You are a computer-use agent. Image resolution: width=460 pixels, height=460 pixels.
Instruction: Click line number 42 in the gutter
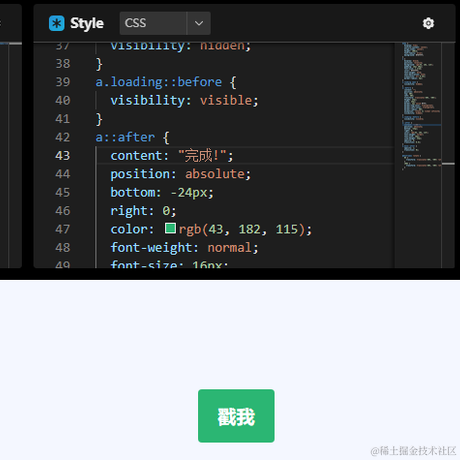(63, 137)
